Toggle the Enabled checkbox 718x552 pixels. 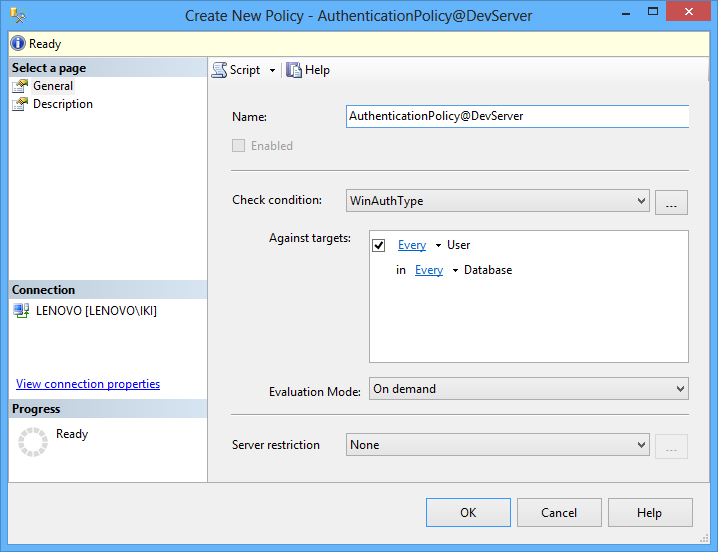238,146
